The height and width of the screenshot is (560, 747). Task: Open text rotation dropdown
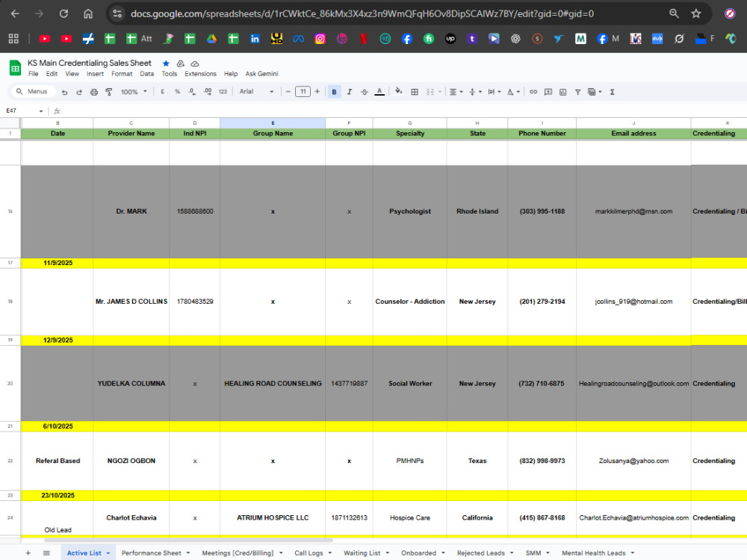(x=512, y=92)
